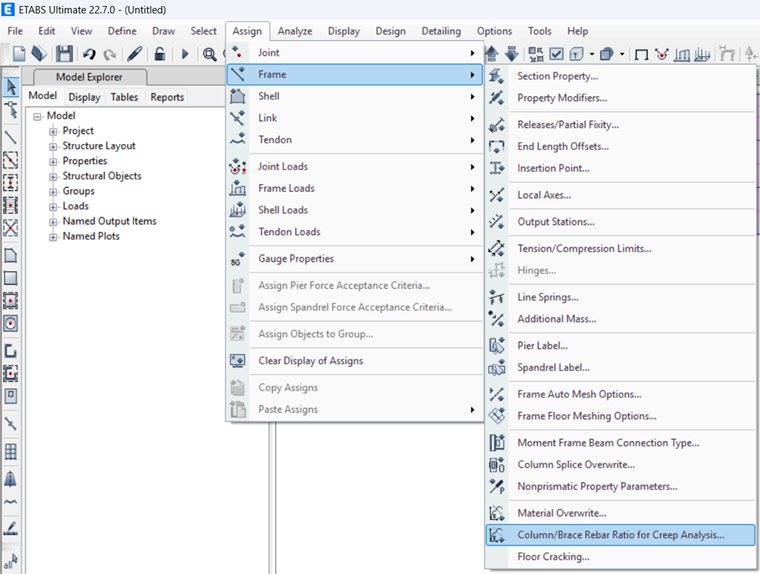Open the Detailing menu

coord(441,31)
